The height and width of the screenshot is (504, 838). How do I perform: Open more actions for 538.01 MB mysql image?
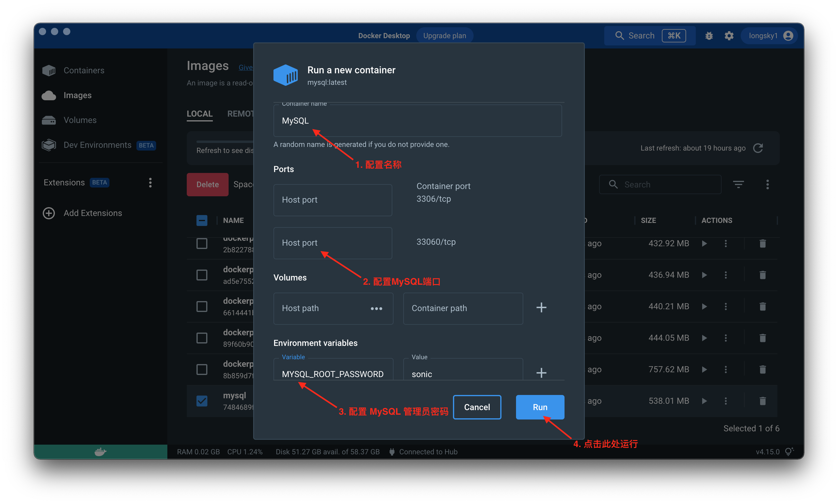726,401
